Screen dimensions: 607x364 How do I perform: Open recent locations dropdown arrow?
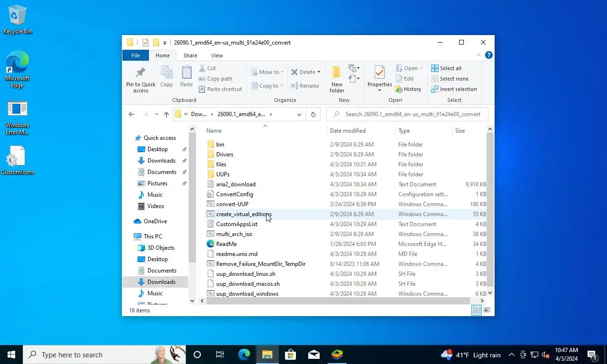click(156, 114)
